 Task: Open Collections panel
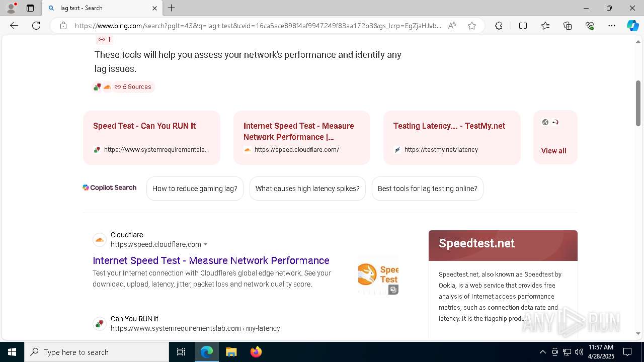pyautogui.click(x=568, y=26)
